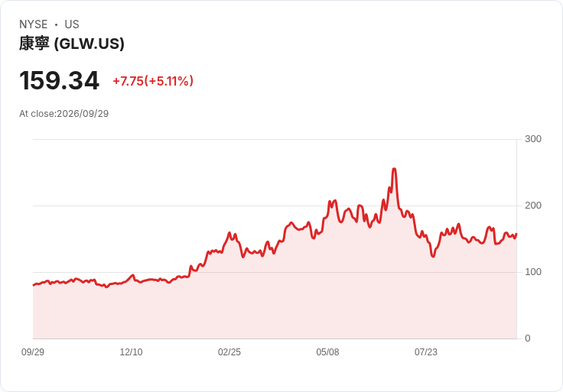This screenshot has height=392, width=563.
Task: Click the US market label
Action: (x=72, y=24)
